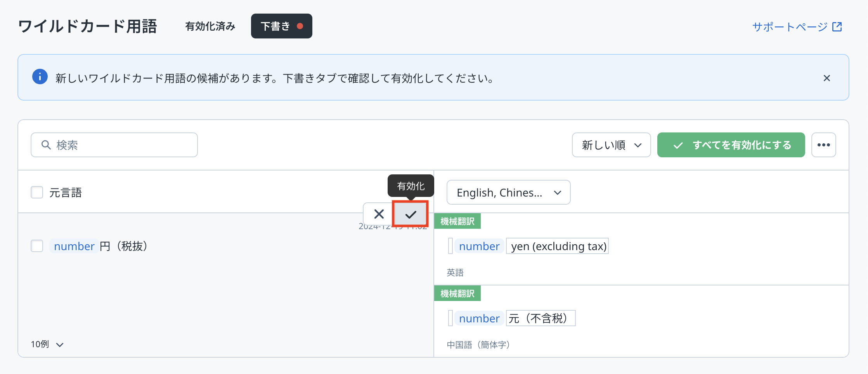Select the 下書き tab
The image size is (868, 374).
pos(276,26)
